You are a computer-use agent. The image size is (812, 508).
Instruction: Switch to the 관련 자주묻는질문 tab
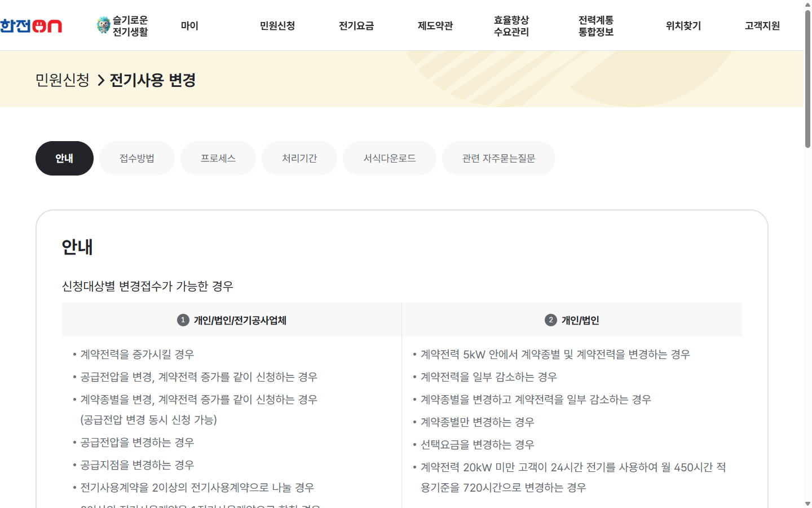pos(498,158)
